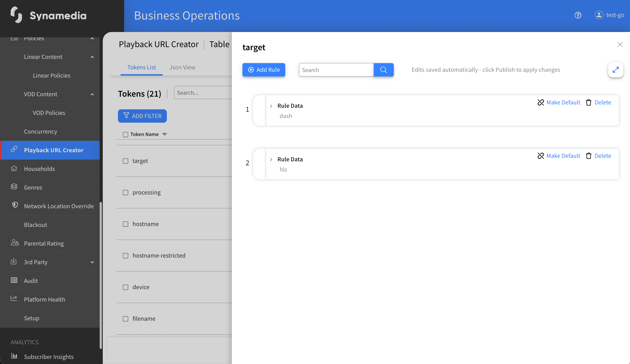Click the 3rd Party download icon
This screenshot has height=364, width=630.
click(x=14, y=261)
